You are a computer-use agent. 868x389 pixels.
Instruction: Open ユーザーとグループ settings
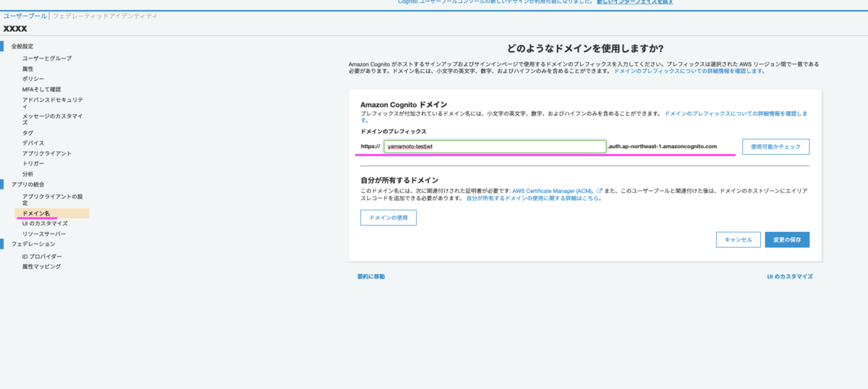47,58
